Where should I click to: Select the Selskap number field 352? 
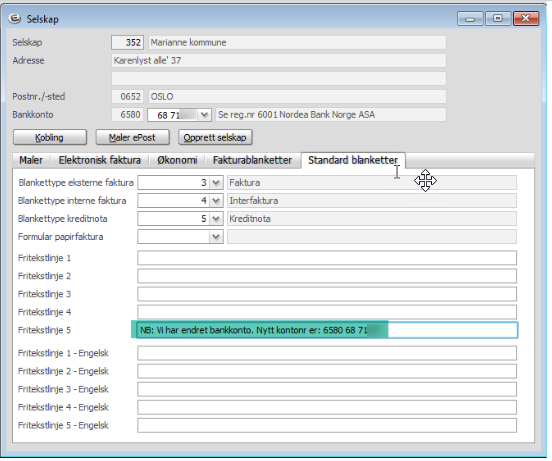(x=127, y=43)
